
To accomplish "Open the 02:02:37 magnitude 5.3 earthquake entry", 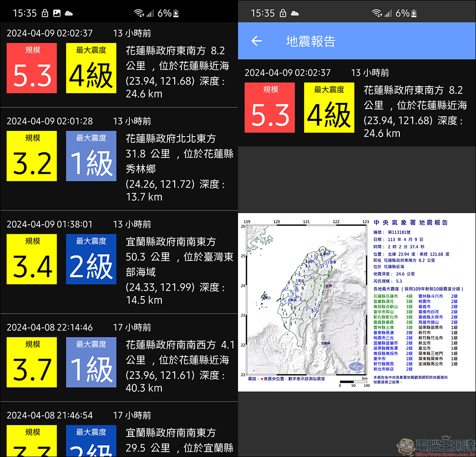I will click(119, 64).
